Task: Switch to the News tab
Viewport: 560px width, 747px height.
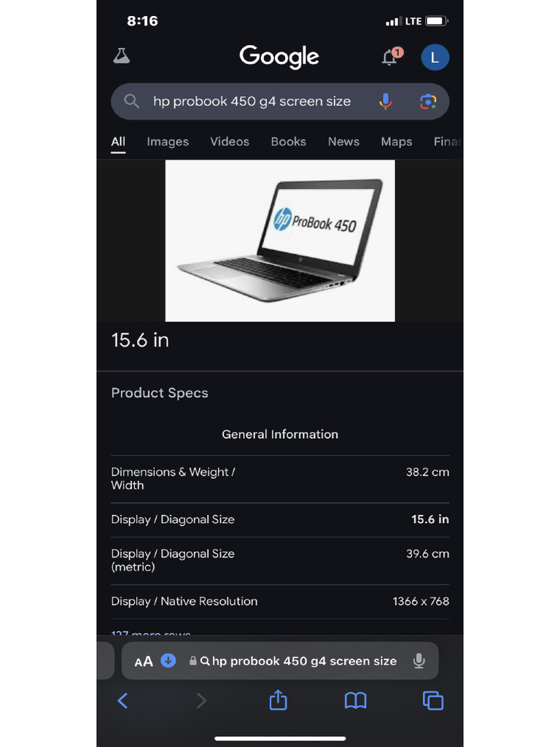Action: [343, 142]
